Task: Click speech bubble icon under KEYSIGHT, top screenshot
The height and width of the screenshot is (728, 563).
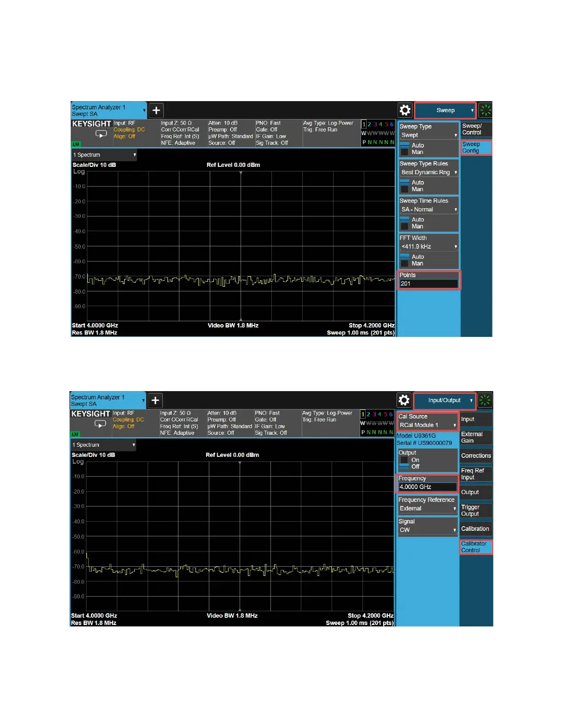Action: (x=101, y=134)
